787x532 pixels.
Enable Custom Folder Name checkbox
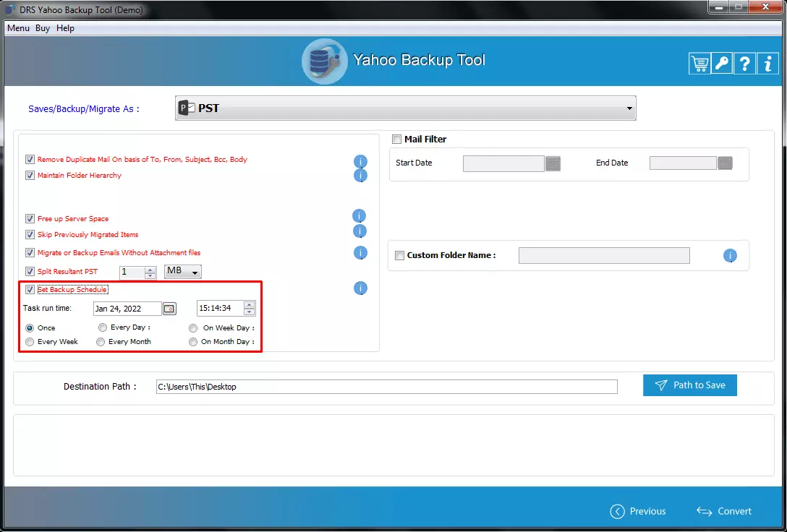point(399,256)
